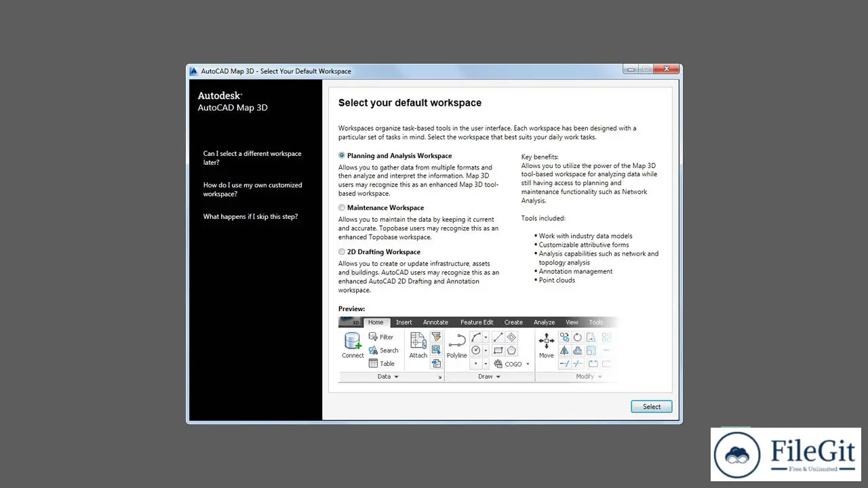Screen dimensions: 868x488
Task: Go to the Create ribbon tab
Action: pos(513,323)
